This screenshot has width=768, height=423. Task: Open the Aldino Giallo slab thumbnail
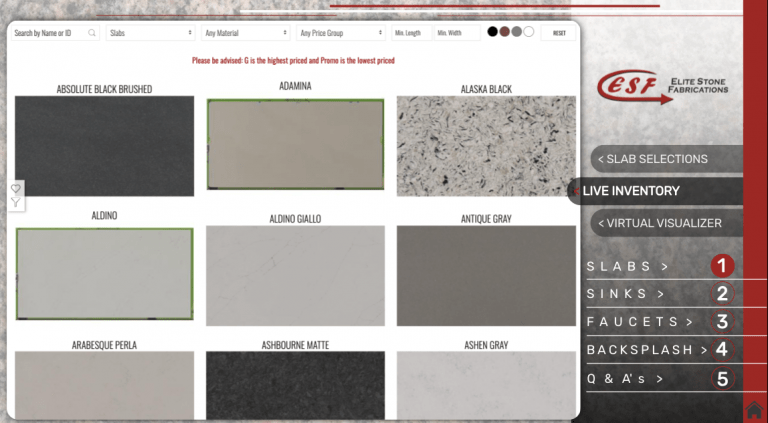point(295,276)
